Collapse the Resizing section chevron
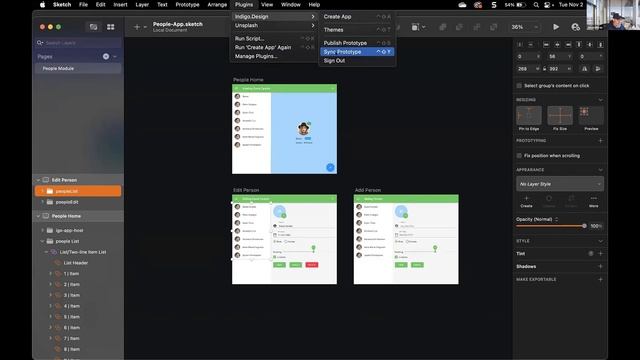 (600, 100)
